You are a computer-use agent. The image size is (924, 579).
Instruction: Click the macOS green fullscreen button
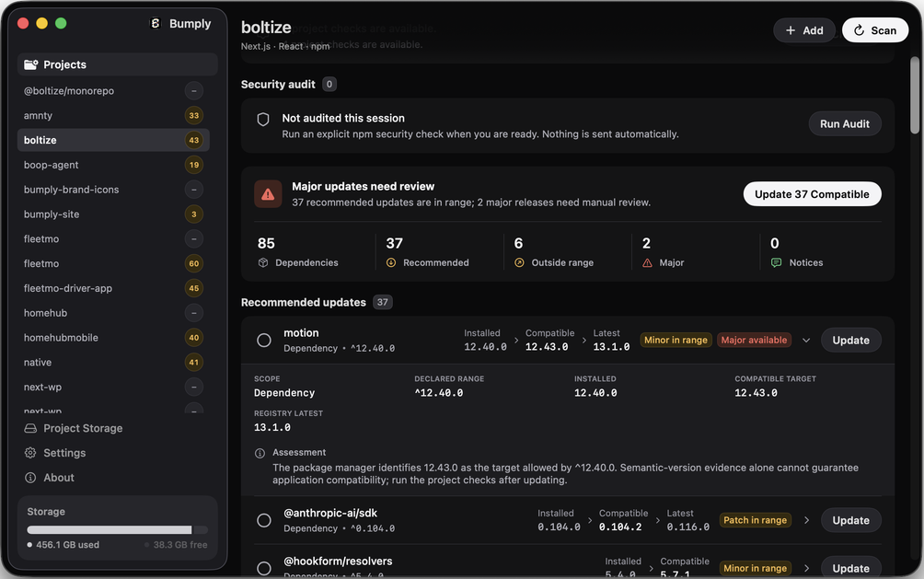pyautogui.click(x=61, y=24)
